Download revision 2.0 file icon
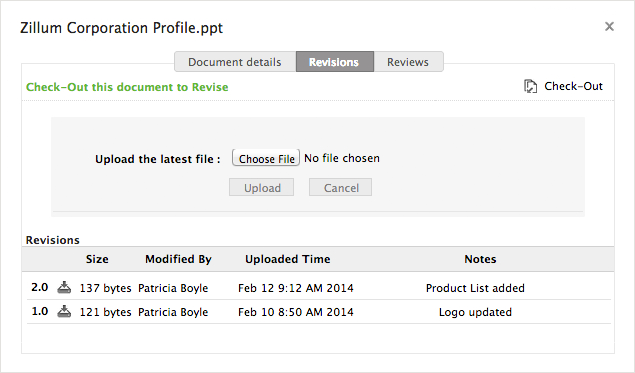This screenshot has width=635, height=373. click(64, 288)
